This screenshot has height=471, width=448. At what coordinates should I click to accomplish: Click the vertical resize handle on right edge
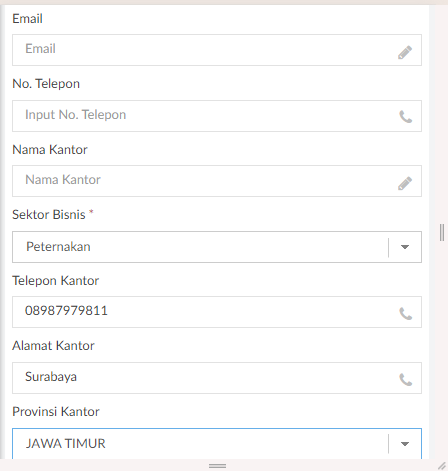tap(442, 233)
